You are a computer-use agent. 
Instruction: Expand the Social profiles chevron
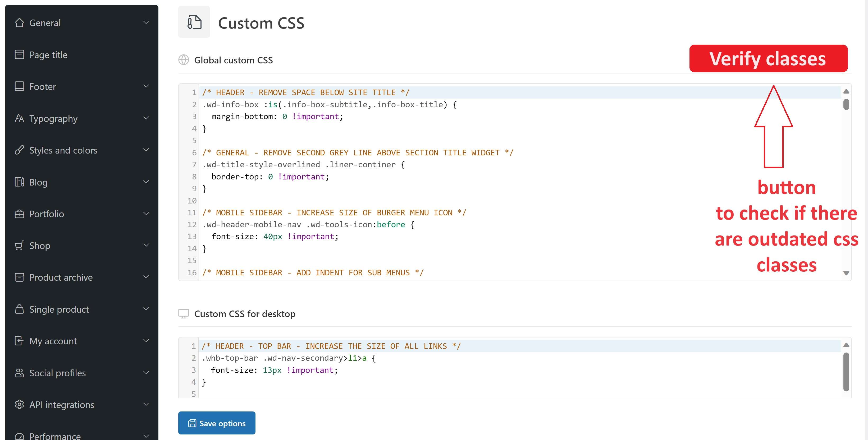pos(146,372)
